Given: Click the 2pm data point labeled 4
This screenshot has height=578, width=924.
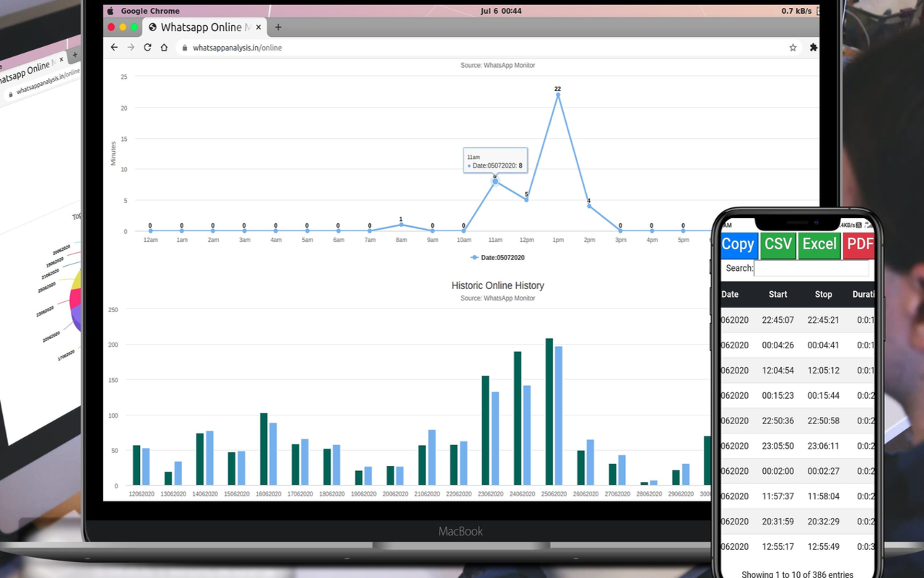Looking at the screenshot, I should [589, 206].
